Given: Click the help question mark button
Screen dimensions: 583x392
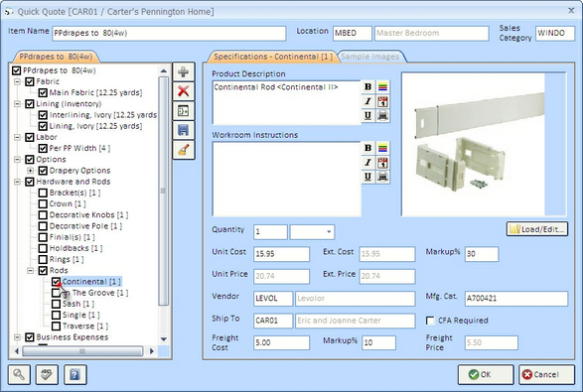Looking at the screenshot, I should 75,374.
